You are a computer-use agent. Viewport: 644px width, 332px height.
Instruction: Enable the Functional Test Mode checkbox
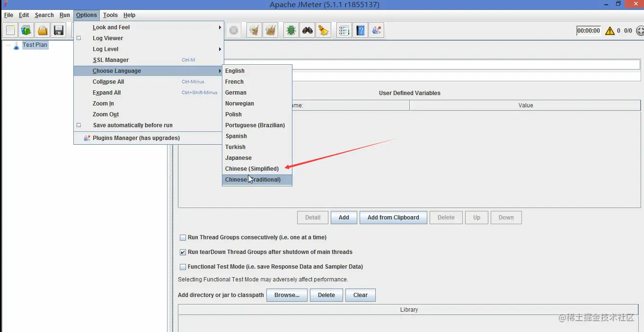(x=183, y=267)
